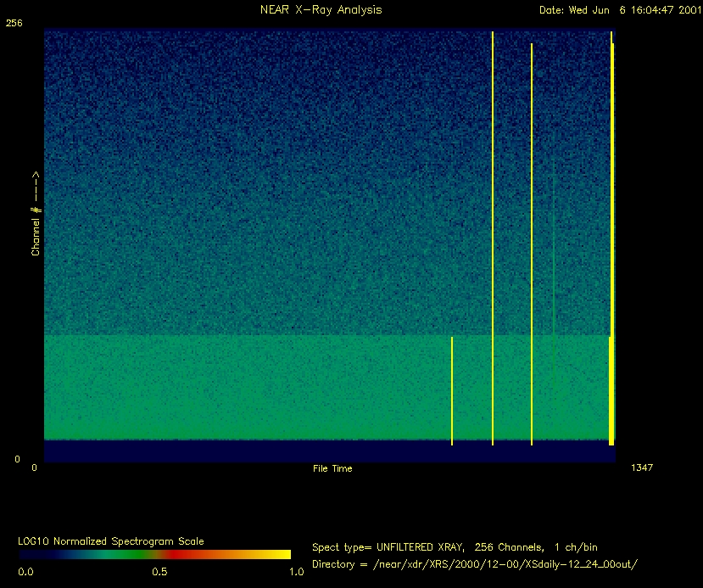Screen dimensions: 703x588
Task: Select the 256 channel axis maximum
Action: pyautogui.click(x=14, y=24)
